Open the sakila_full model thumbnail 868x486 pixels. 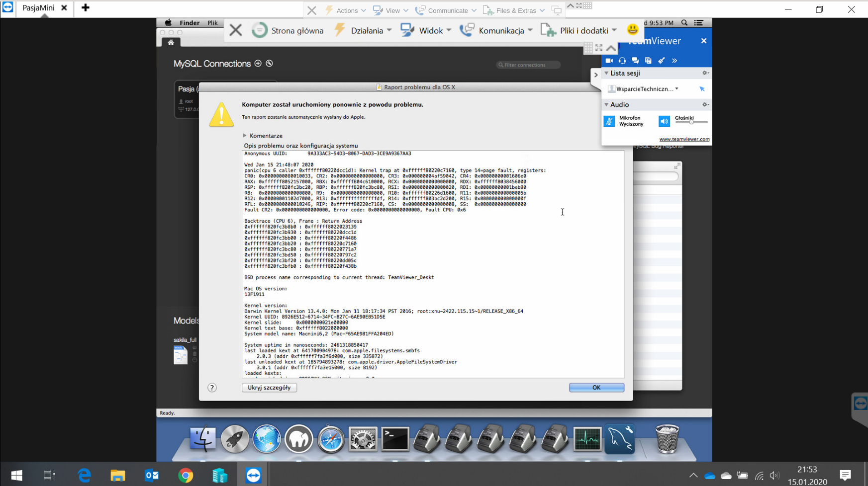pos(180,355)
